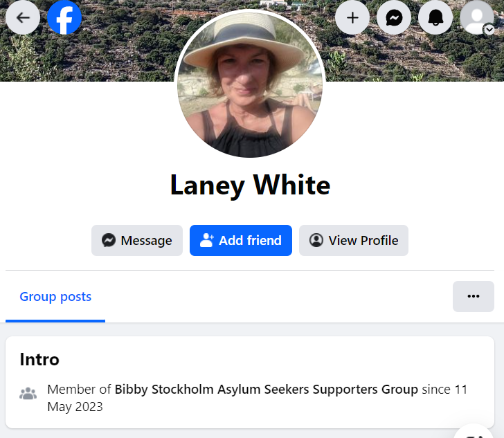Go back with the left arrow icon
The width and height of the screenshot is (504, 438).
[23, 17]
